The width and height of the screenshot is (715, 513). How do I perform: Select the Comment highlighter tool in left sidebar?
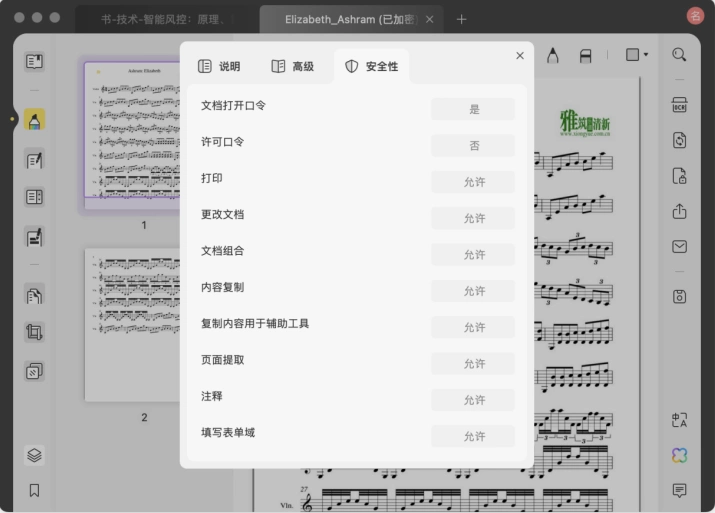pyautogui.click(x=34, y=120)
